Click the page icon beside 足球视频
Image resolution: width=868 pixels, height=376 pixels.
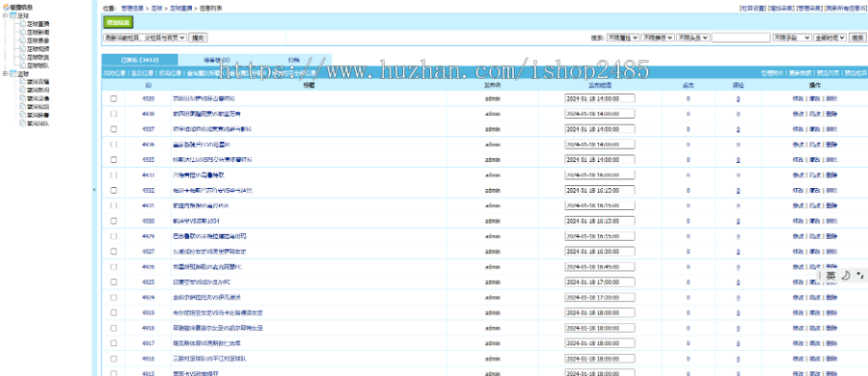22,49
